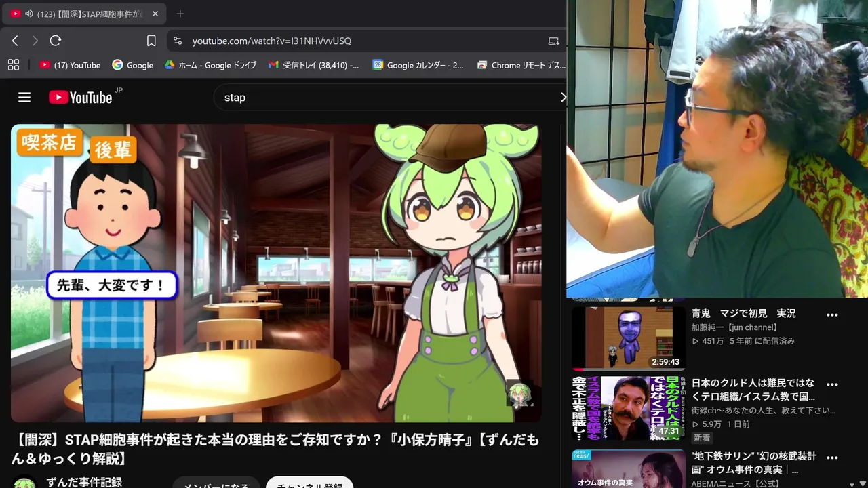Click the ずんだ事件記録 channel avatar
Image resolution: width=868 pixels, height=488 pixels.
coord(24,483)
